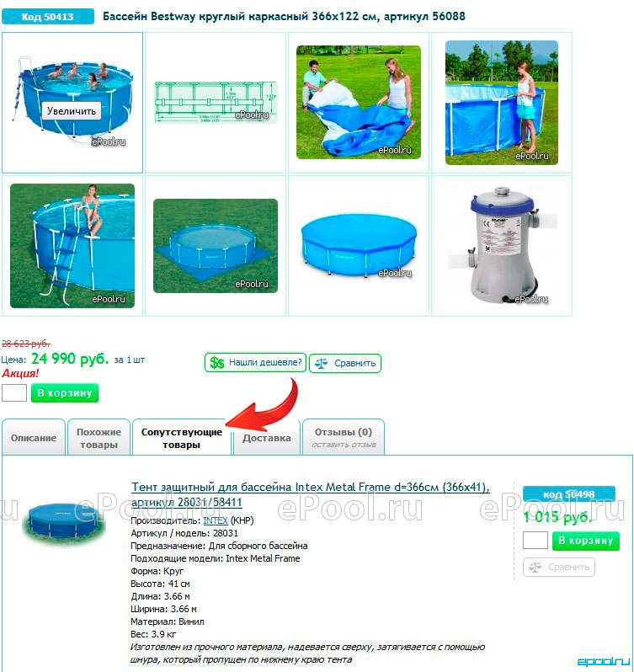View the covered pool thumbnail
Viewport: 634px width, 672px height.
359,246
